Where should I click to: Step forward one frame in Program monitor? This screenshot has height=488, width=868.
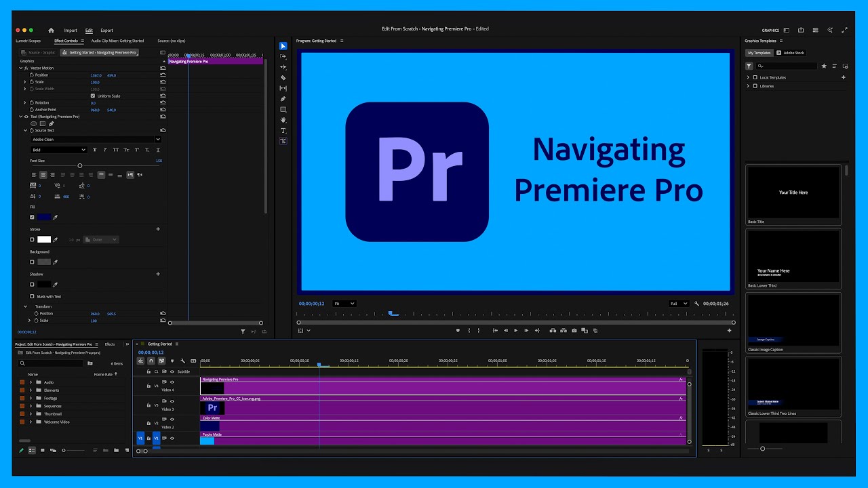[526, 331]
